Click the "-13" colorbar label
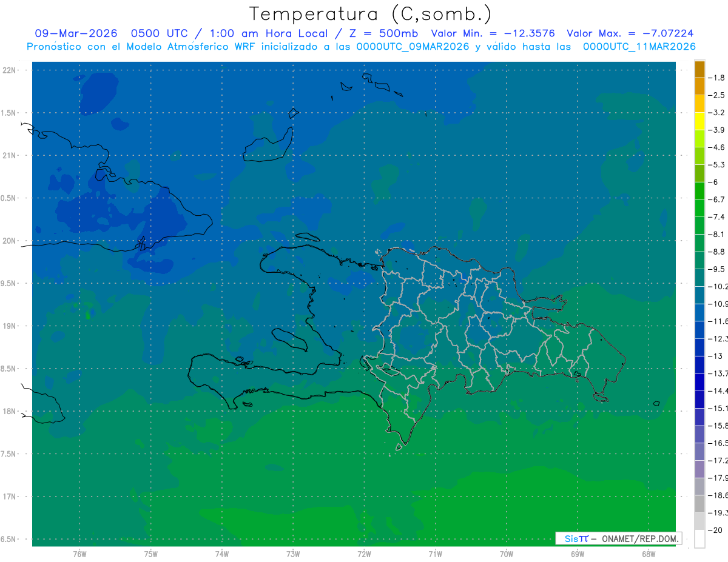728x562 pixels. tap(715, 356)
